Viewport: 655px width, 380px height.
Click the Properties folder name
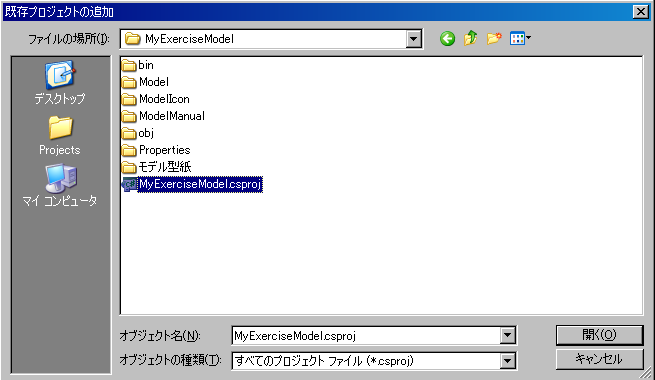pos(165,150)
